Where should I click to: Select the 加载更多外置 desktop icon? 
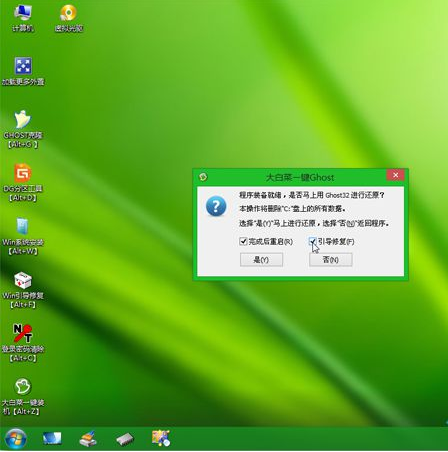coord(23,71)
